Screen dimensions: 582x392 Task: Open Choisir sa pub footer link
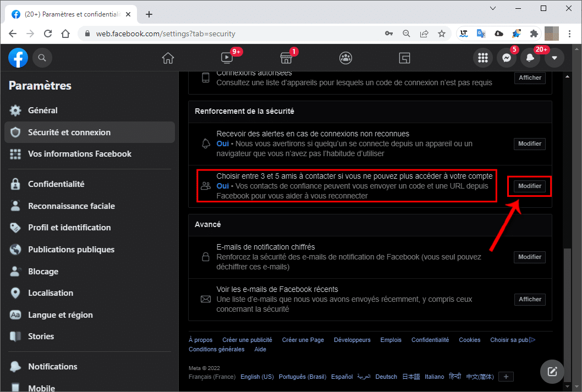513,340
